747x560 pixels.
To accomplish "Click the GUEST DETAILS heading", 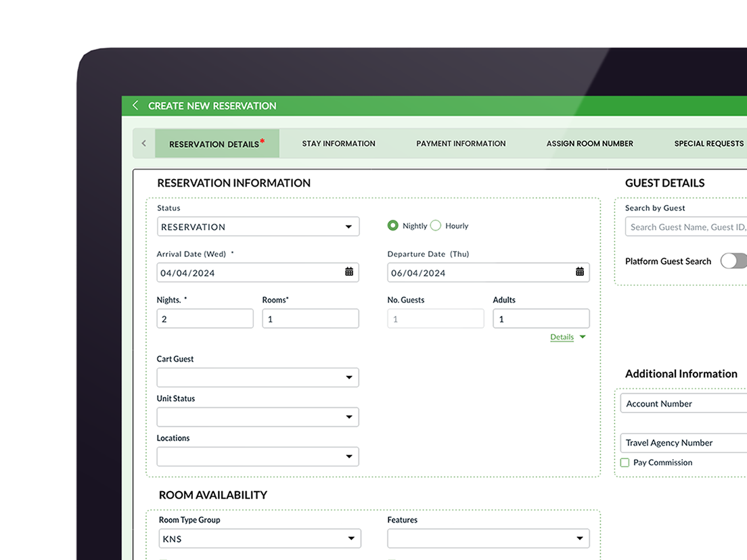I will pyautogui.click(x=664, y=183).
